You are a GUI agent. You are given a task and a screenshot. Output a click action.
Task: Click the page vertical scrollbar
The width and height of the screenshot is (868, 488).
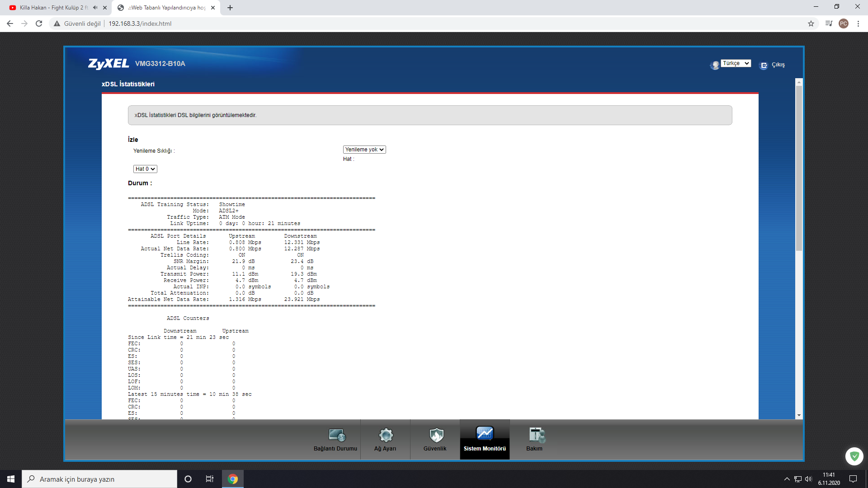[799, 167]
